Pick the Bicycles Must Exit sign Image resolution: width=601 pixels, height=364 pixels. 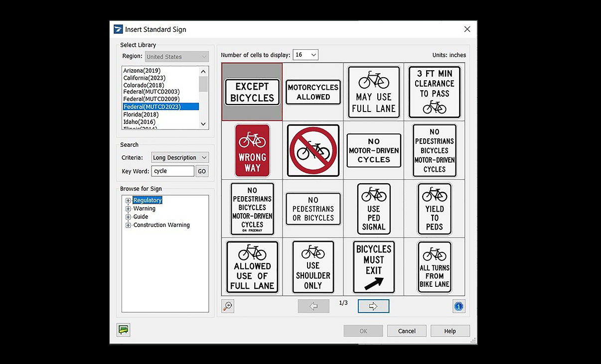374,267
